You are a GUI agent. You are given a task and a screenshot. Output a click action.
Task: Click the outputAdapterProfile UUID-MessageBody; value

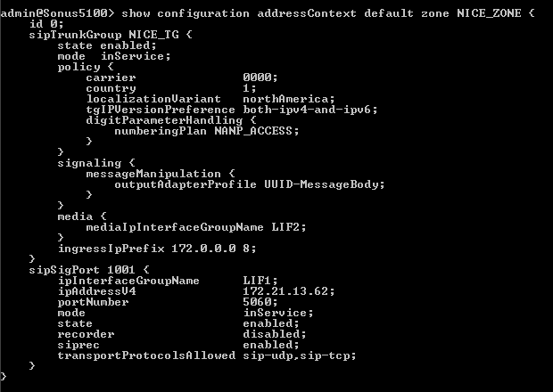[x=325, y=184]
